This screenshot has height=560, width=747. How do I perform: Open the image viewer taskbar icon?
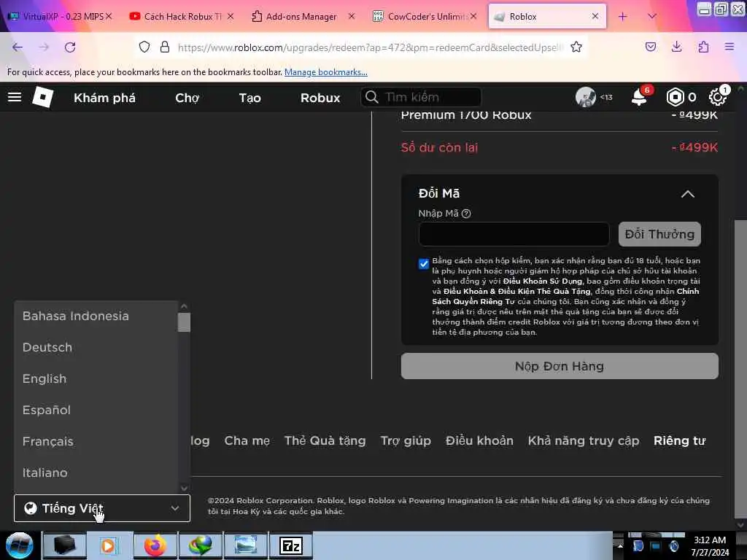click(x=246, y=545)
